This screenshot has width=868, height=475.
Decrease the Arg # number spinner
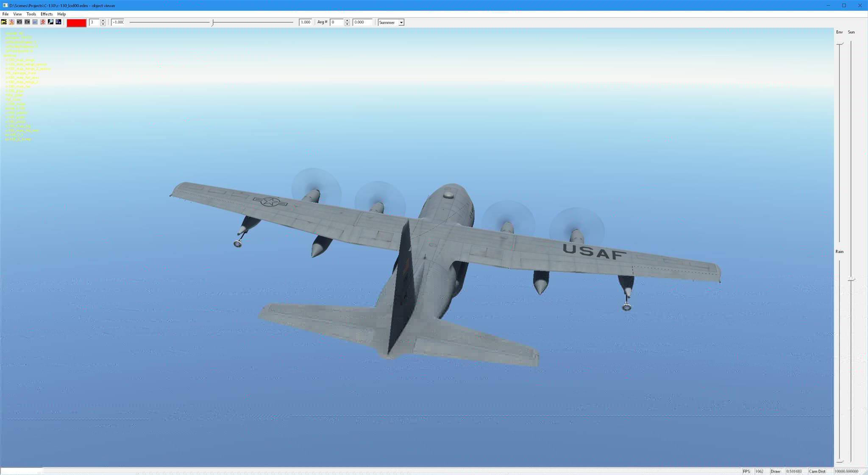coord(347,24)
